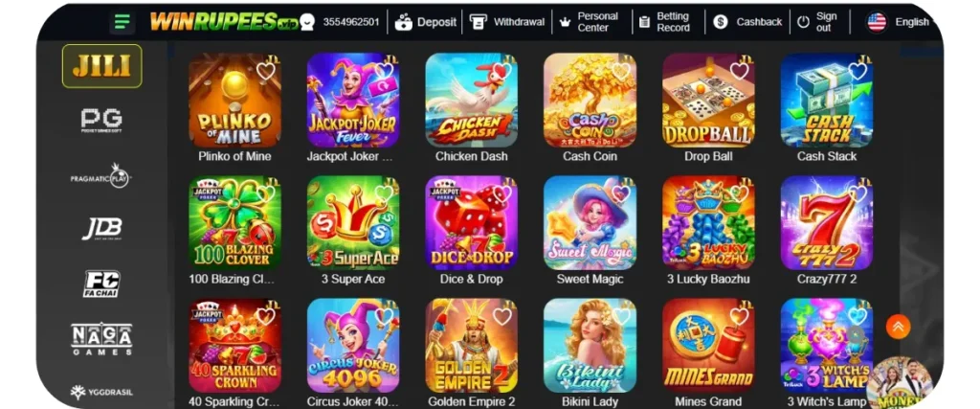View the Betting Record
The width and height of the screenshot is (980, 409).
[664, 22]
